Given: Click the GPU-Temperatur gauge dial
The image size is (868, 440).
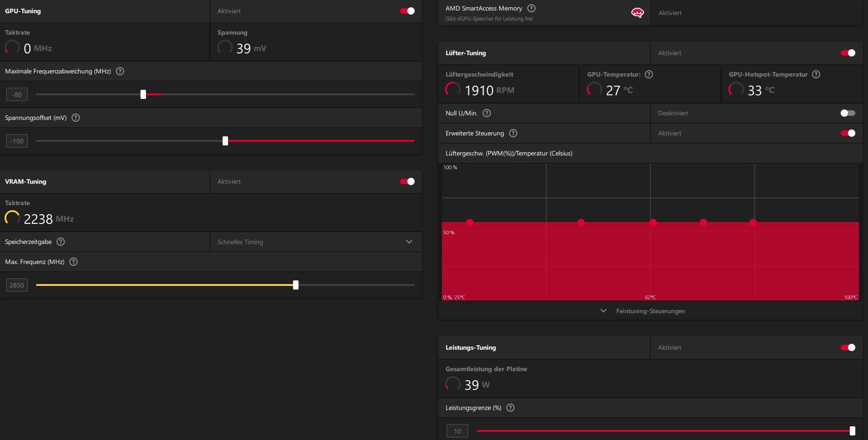Looking at the screenshot, I should (x=594, y=89).
